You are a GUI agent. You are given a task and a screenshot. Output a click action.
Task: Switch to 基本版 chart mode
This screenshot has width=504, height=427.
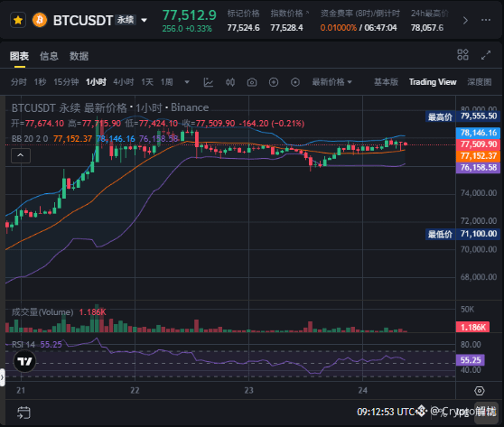point(386,82)
